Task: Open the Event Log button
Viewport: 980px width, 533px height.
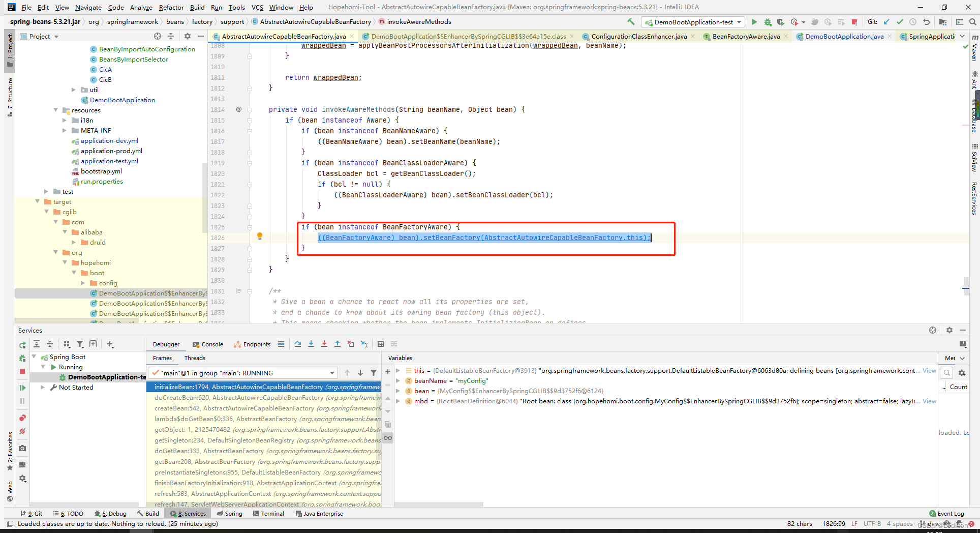Action: click(x=946, y=514)
